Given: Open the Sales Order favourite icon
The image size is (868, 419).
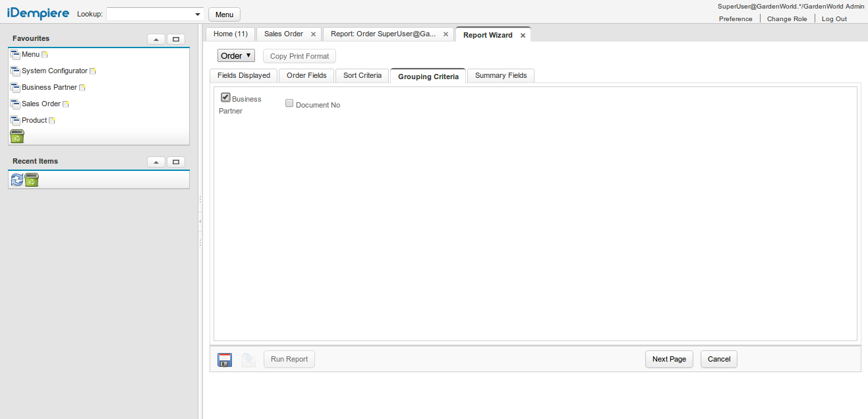Looking at the screenshot, I should [15, 104].
